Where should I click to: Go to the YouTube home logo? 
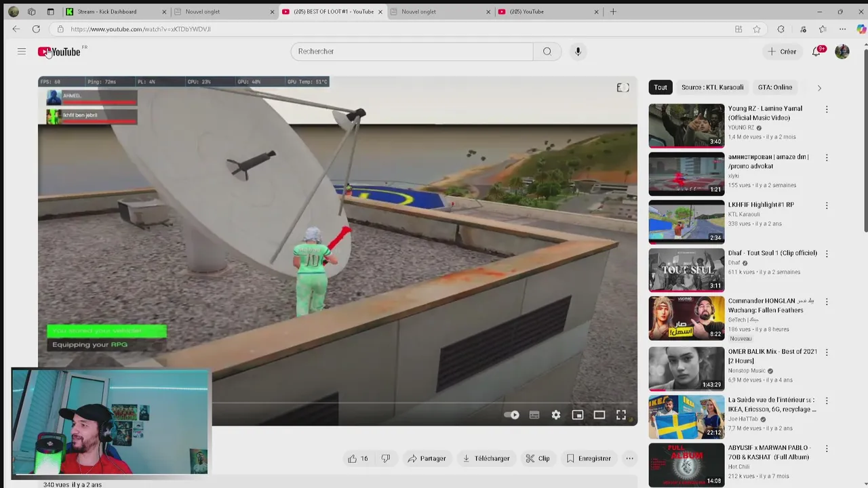pyautogui.click(x=59, y=52)
